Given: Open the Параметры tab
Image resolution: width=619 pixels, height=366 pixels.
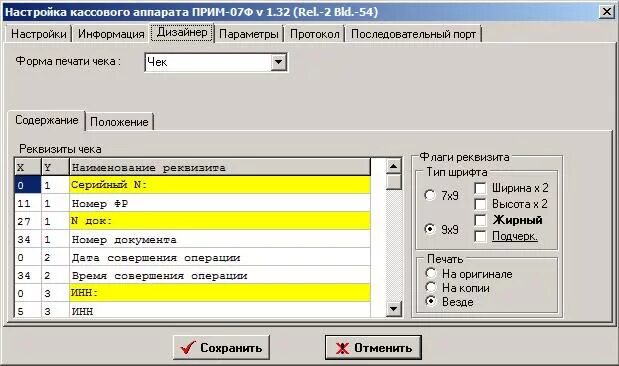Looking at the screenshot, I should point(249,34).
